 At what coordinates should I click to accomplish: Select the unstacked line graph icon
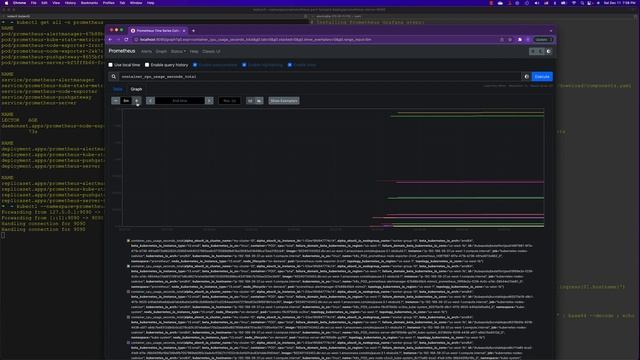click(250, 101)
